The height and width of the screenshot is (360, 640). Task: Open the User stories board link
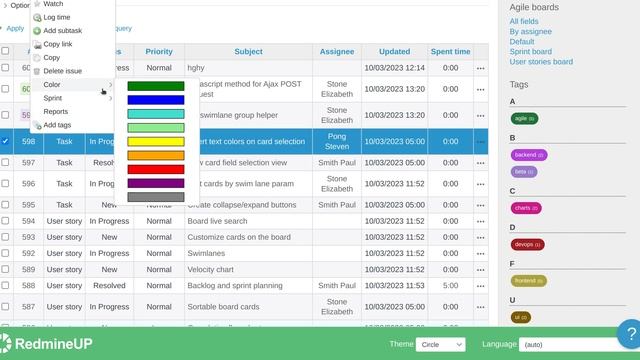point(541,62)
